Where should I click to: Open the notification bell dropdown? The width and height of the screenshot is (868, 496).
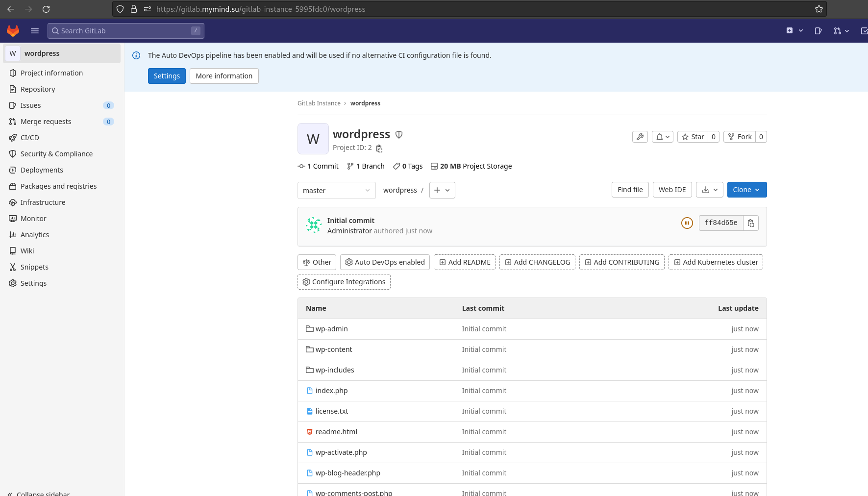point(663,137)
